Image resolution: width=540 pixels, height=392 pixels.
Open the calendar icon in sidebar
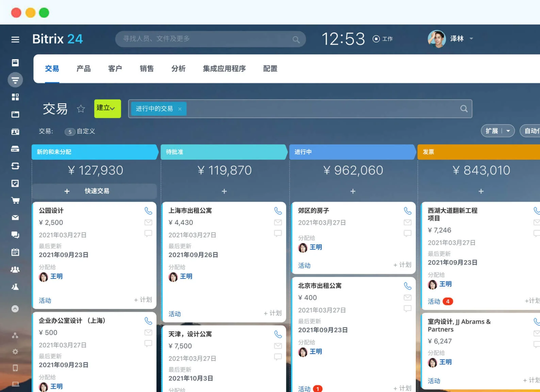(x=15, y=252)
